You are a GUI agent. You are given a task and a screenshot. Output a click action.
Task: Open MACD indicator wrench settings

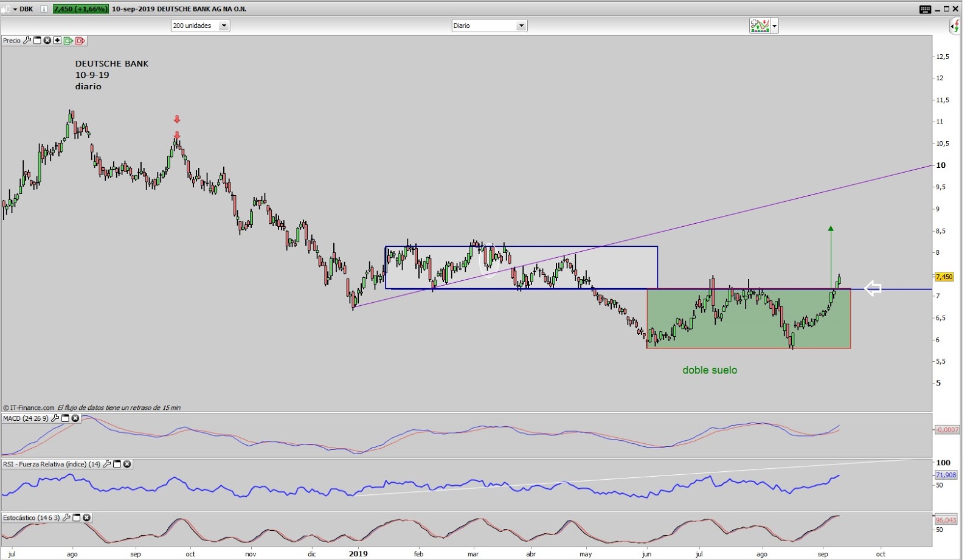click(x=55, y=418)
